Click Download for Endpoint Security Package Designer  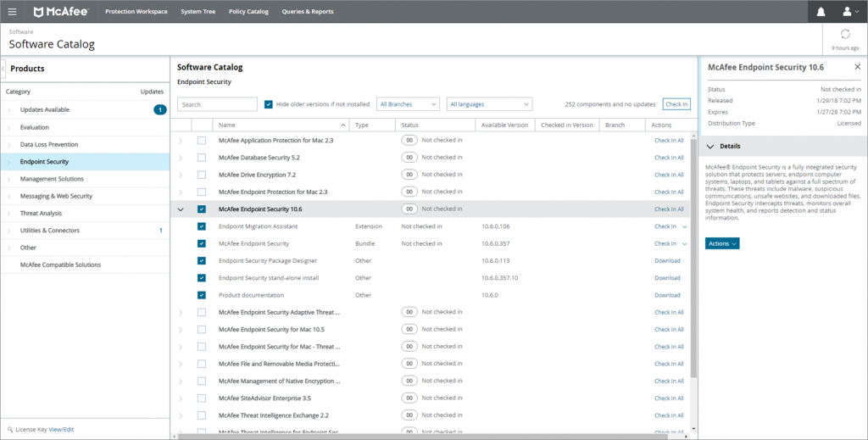pos(667,260)
